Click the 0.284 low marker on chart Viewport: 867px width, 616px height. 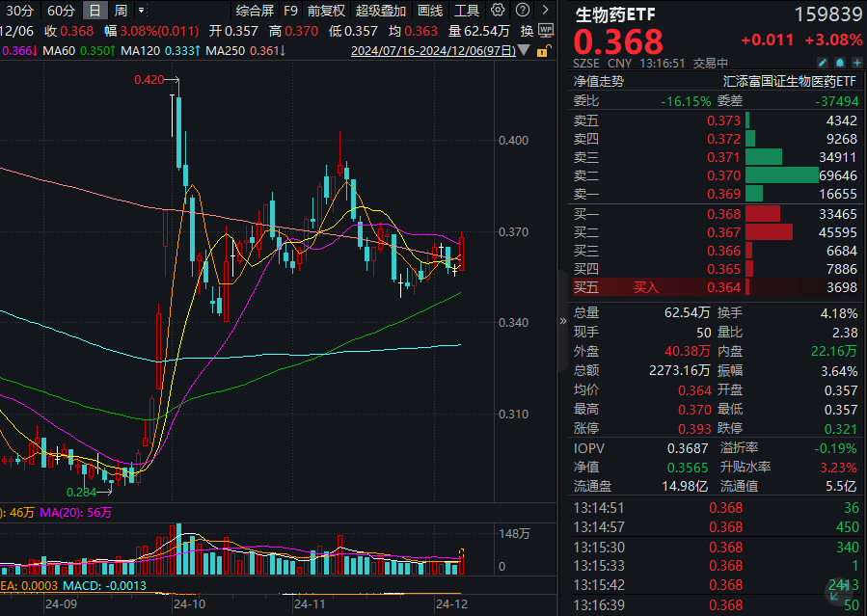point(81,492)
